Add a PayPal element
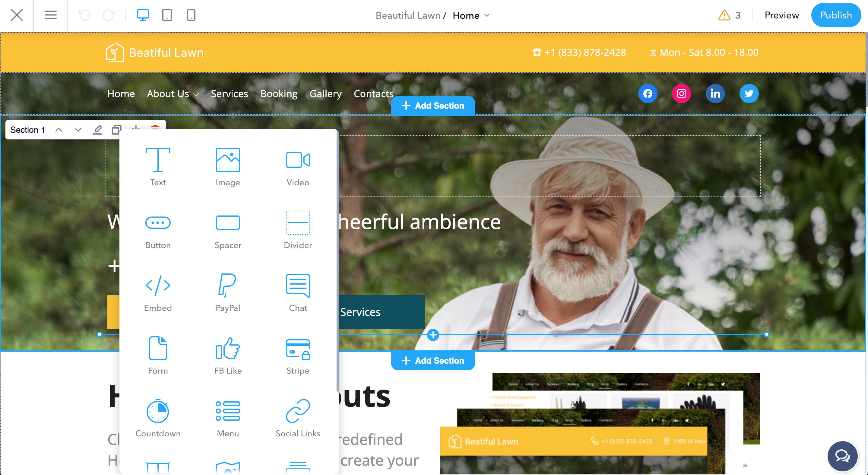Image resolution: width=868 pixels, height=475 pixels. click(x=228, y=293)
